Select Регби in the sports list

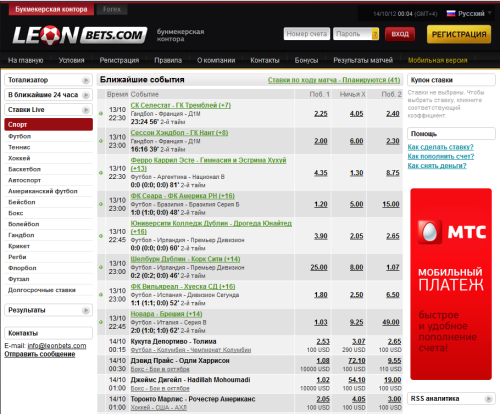[x=17, y=257]
